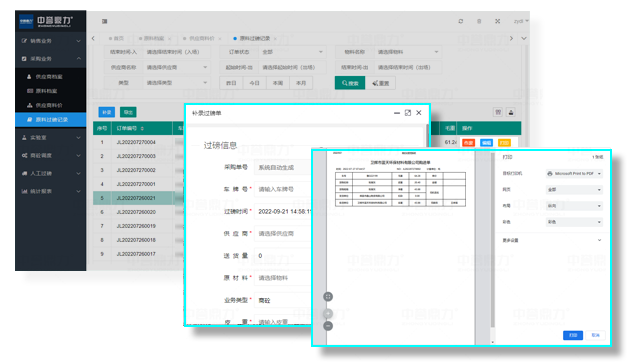637x364 pixels.
Task: Click the fullscreen icon in top header
Action: [497, 21]
